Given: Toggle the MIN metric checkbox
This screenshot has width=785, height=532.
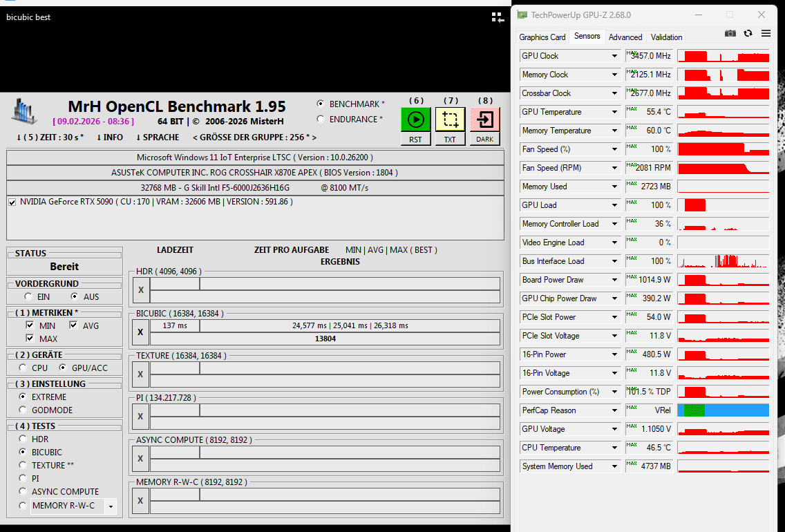Looking at the screenshot, I should coord(30,325).
